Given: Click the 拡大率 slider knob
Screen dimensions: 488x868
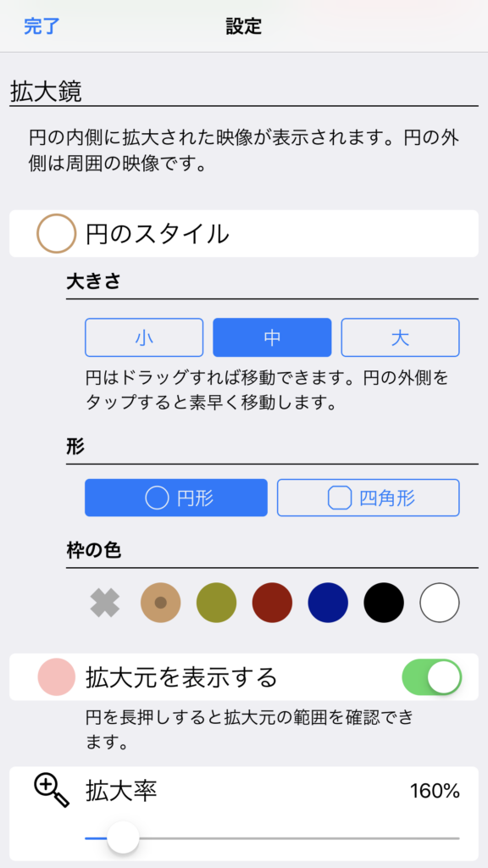Looking at the screenshot, I should tap(123, 837).
